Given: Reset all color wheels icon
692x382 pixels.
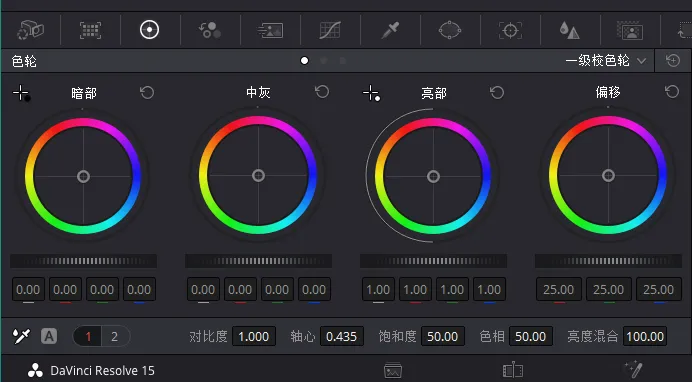Looking at the screenshot, I should tap(673, 60).
